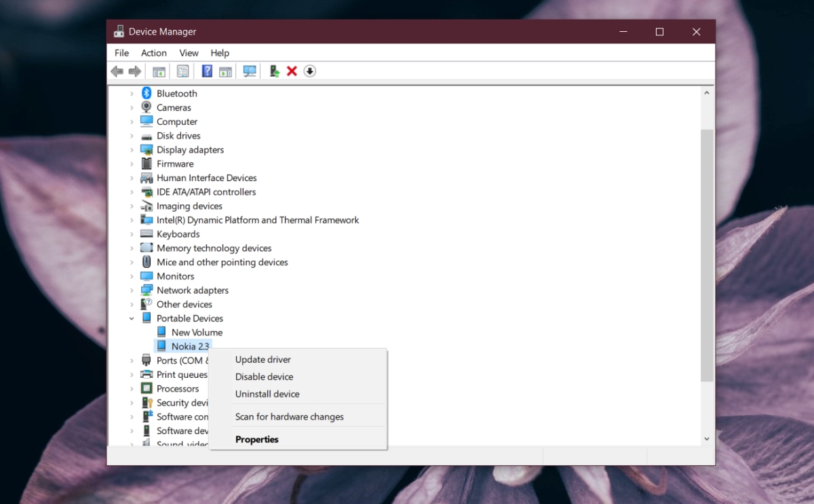Click the red Uninstall device toolbar icon
814x504 pixels.
tap(292, 71)
